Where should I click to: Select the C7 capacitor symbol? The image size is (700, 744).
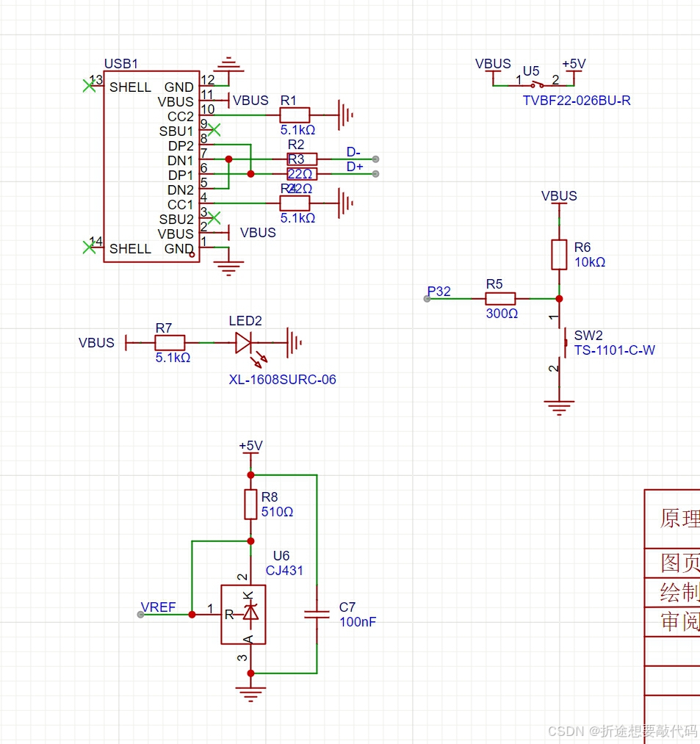click(317, 615)
